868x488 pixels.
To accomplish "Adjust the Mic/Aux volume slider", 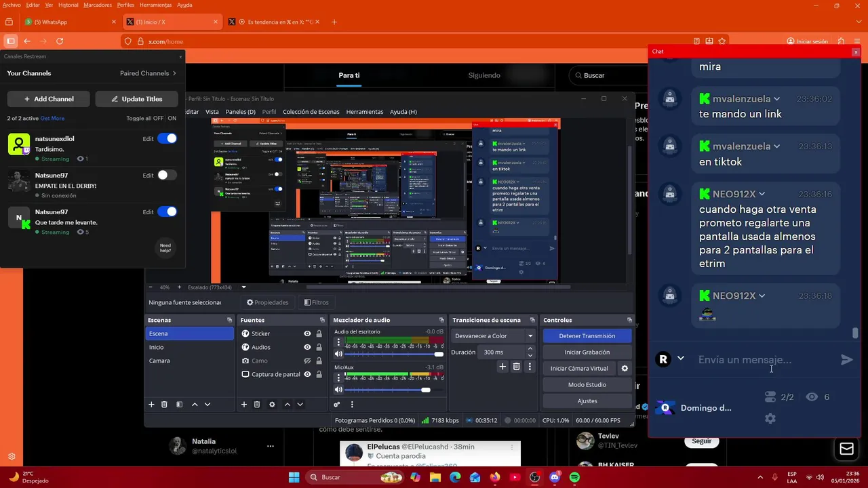I will pos(393,390).
